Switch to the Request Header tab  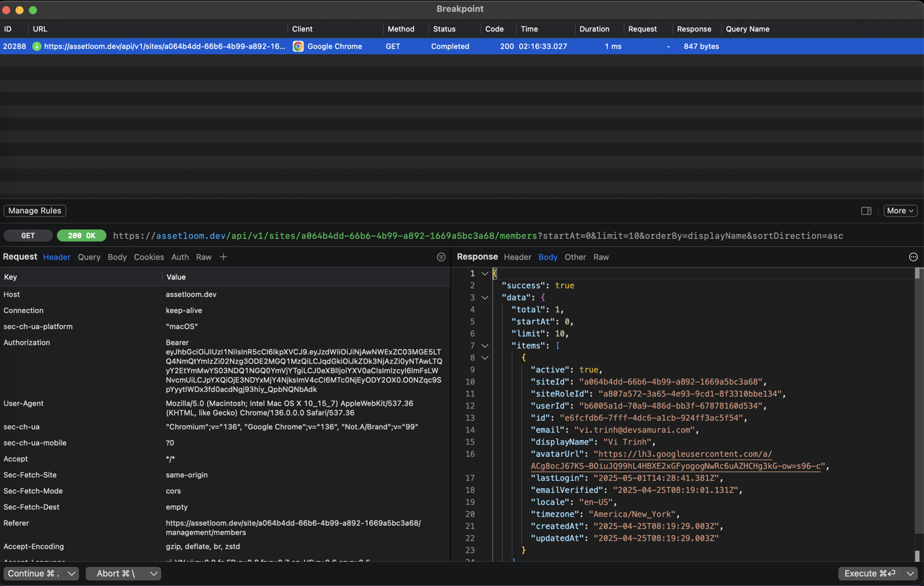[57, 257]
